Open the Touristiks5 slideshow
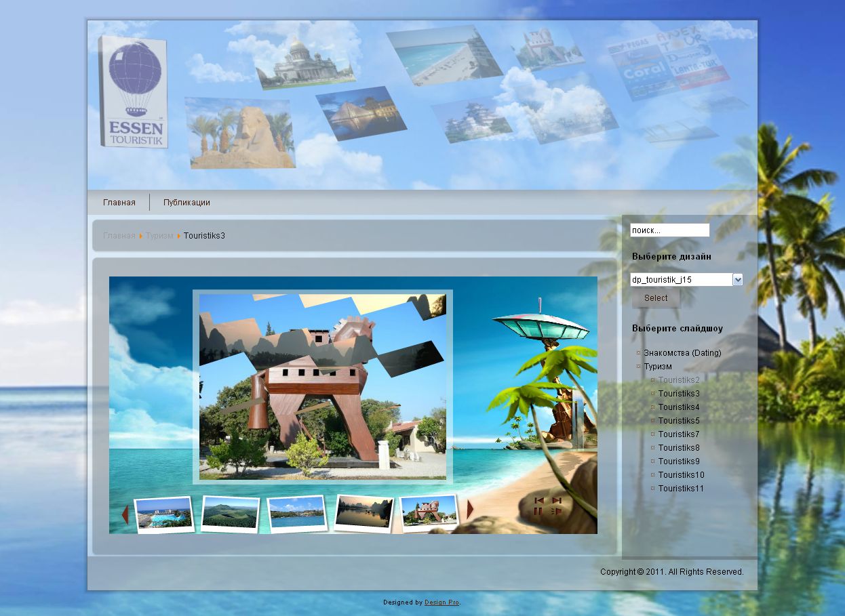Viewport: 845px width, 616px height. coord(679,421)
